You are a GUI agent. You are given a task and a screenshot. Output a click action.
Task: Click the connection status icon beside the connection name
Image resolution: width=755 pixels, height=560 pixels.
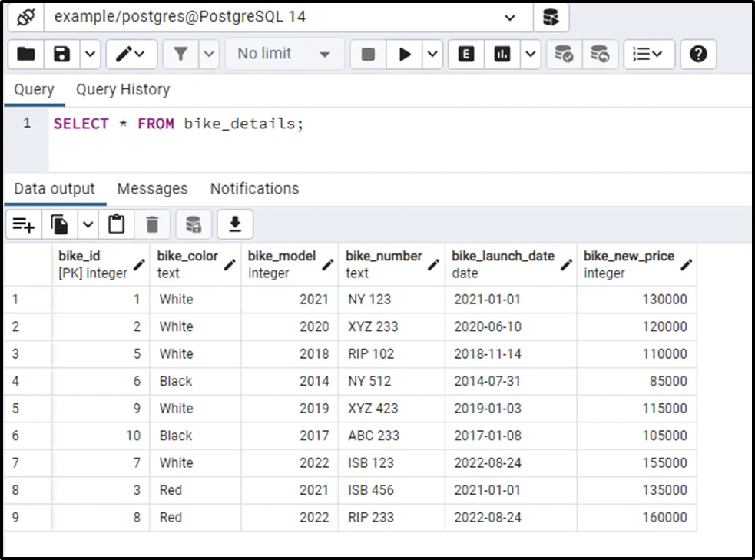(25, 17)
